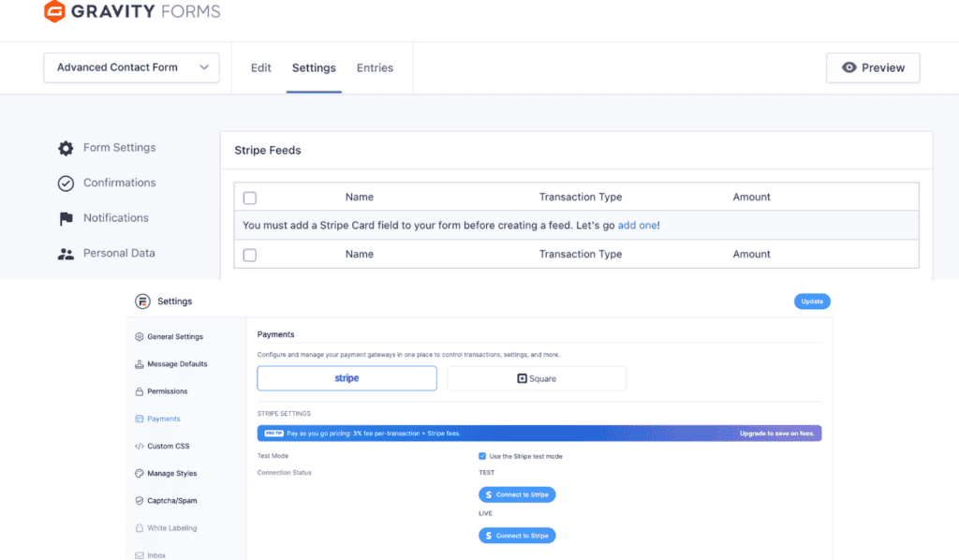Open the Advanced Contact Form dropdown
Screen dimensions: 959x560
131,67
